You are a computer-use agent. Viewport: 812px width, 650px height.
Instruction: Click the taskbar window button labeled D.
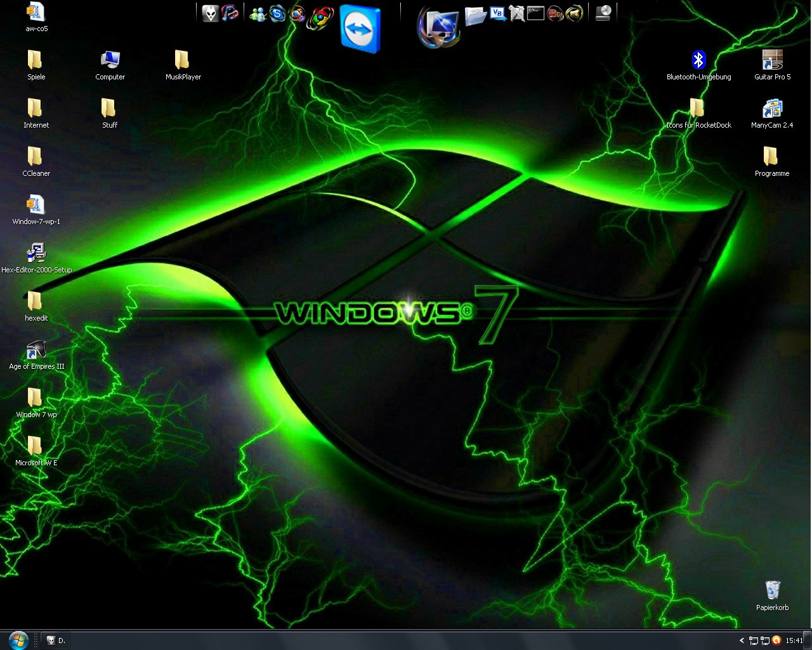[x=56, y=640]
